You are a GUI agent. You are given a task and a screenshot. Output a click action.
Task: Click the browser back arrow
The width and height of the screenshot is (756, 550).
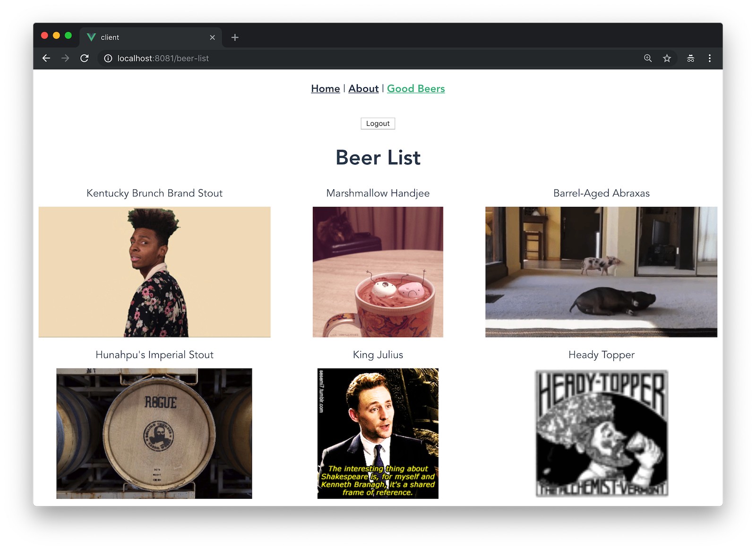click(x=46, y=58)
